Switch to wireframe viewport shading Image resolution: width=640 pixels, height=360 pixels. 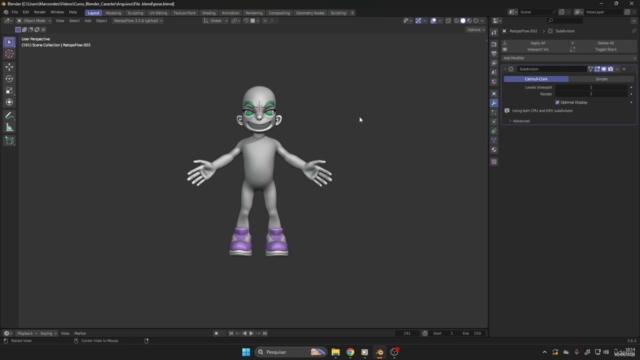click(x=456, y=21)
